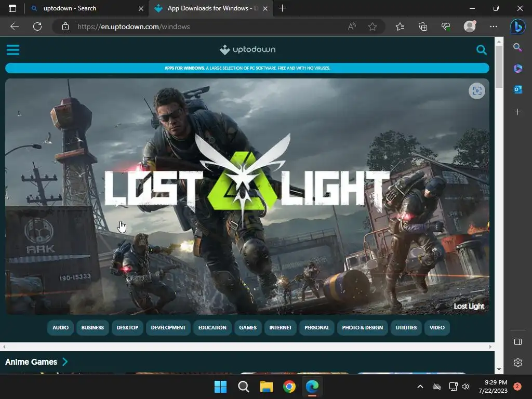Open the notification badge in tray
Image resolution: width=532 pixels, height=399 pixels.
[517, 387]
